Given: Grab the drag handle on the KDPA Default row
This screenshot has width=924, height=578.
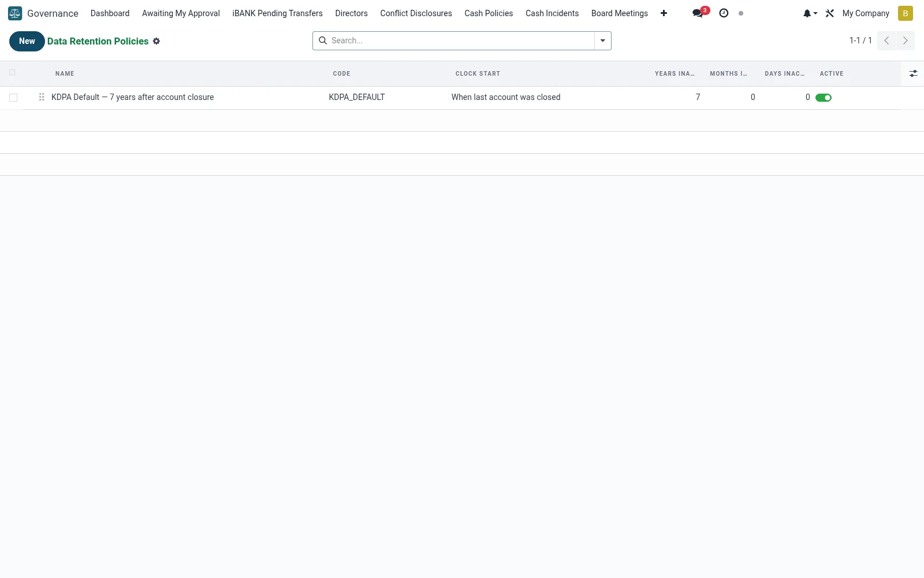Looking at the screenshot, I should click(x=42, y=97).
